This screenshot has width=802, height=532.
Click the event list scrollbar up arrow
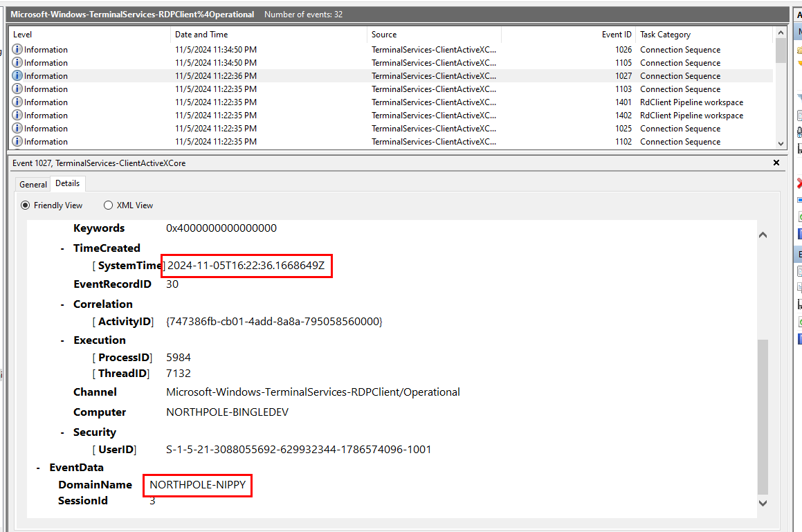click(781, 33)
